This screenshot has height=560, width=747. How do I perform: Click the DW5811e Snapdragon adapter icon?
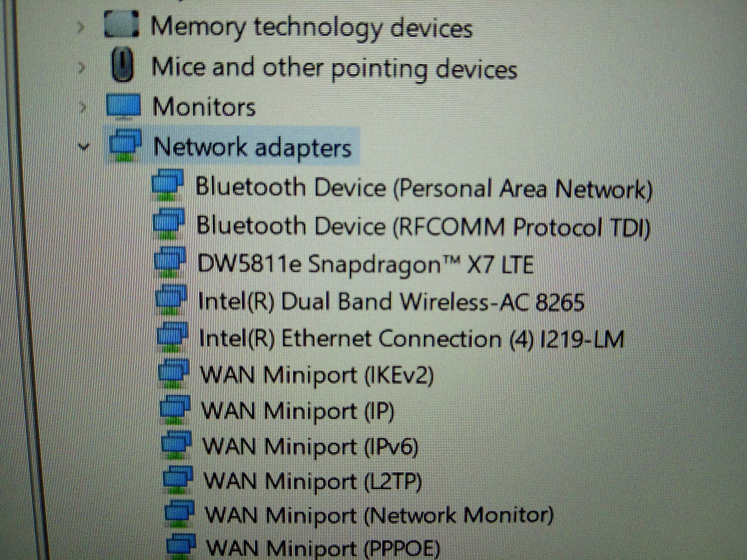(171, 263)
